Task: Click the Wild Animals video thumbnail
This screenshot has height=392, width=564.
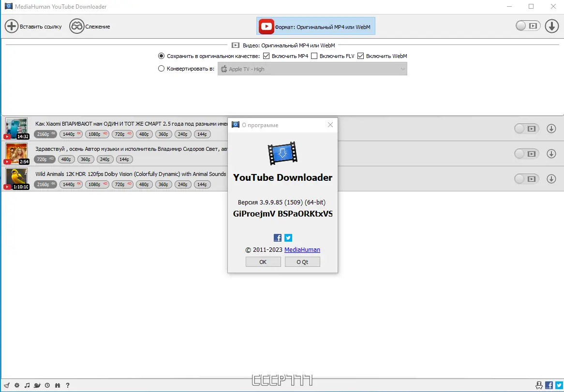Action: pyautogui.click(x=16, y=178)
